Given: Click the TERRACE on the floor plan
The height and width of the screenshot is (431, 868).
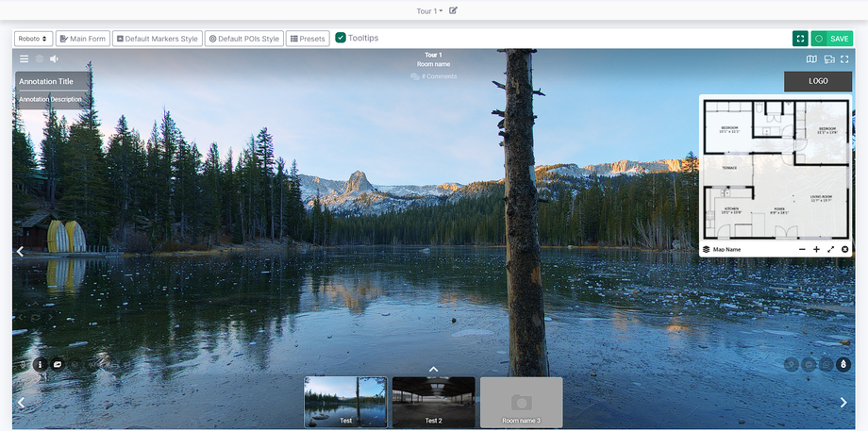Looking at the screenshot, I should coord(729,168).
